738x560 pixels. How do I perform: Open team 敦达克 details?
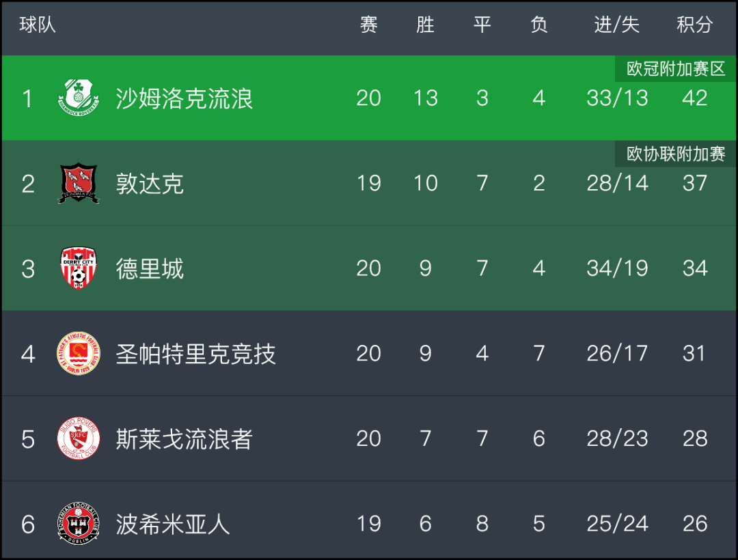[150, 184]
